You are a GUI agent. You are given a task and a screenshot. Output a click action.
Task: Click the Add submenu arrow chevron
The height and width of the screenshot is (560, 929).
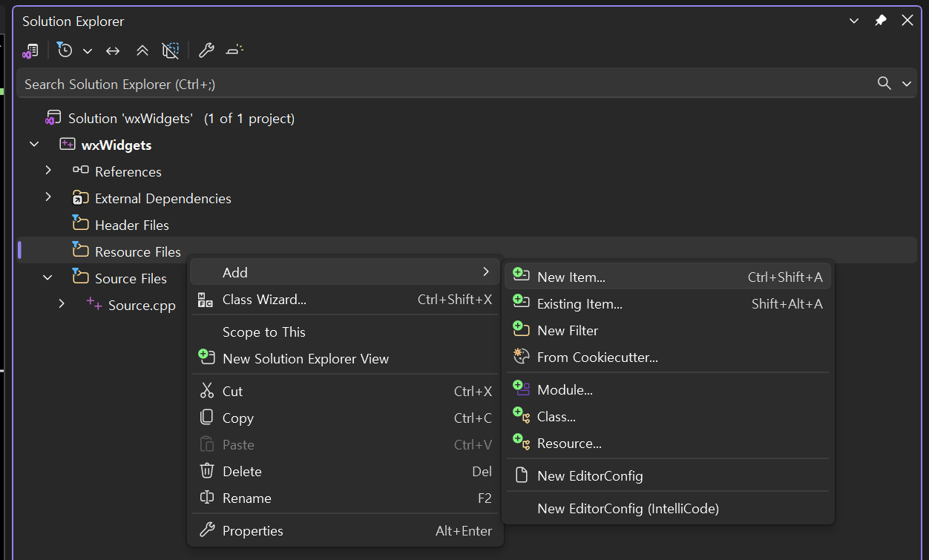tap(486, 272)
